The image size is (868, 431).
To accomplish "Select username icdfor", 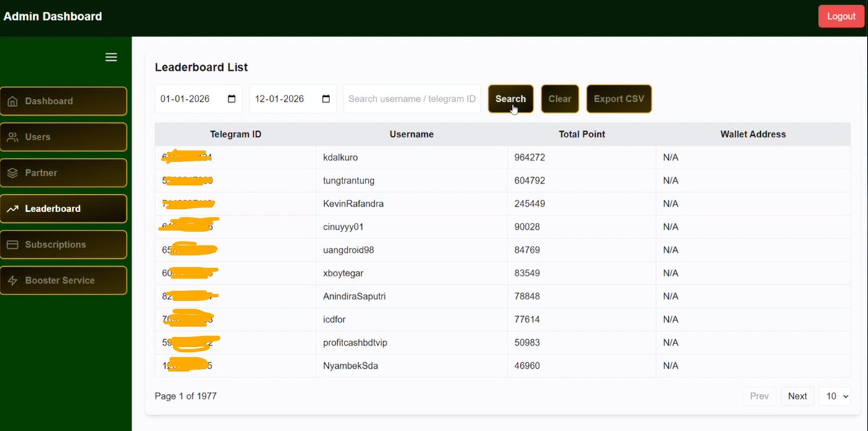I will click(x=334, y=320).
